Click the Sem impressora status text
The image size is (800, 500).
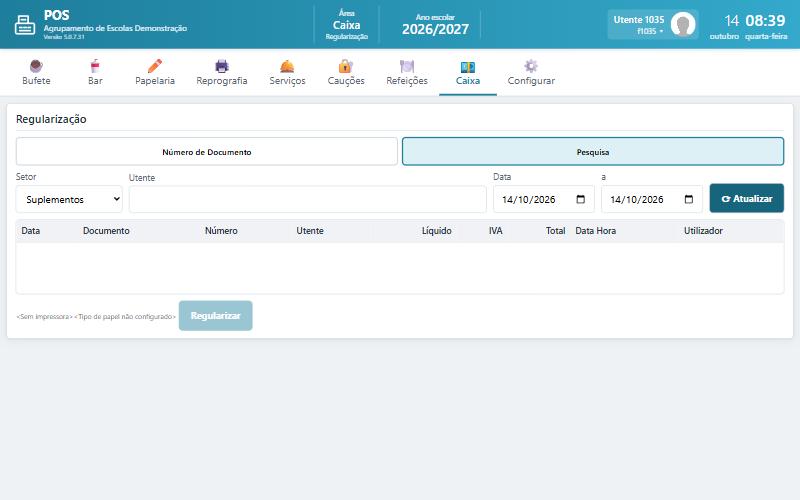point(44,317)
